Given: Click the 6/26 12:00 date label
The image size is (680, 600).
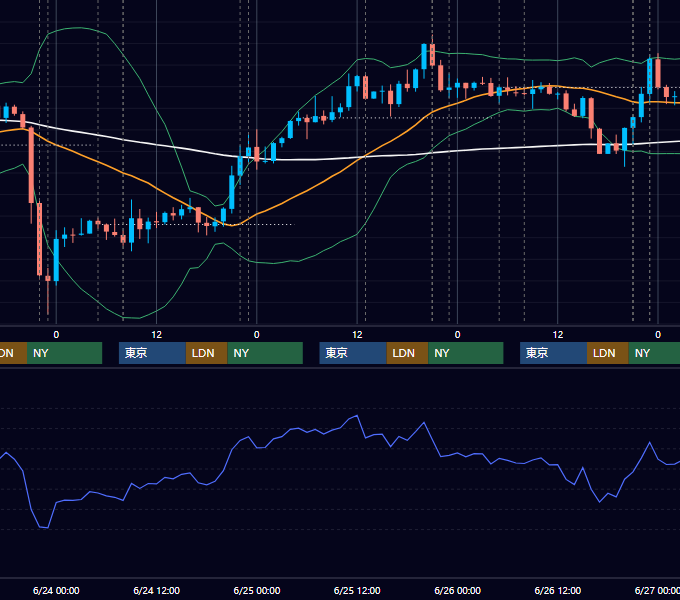Looking at the screenshot, I should pyautogui.click(x=558, y=590).
